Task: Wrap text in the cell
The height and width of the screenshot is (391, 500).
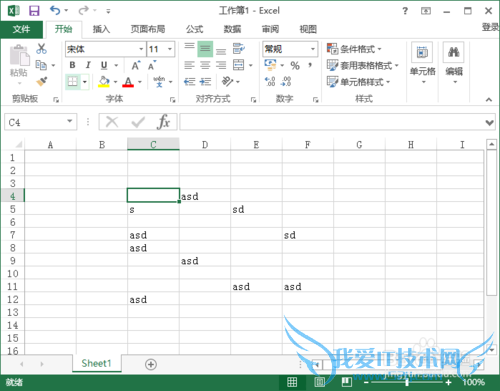Action: [239, 49]
